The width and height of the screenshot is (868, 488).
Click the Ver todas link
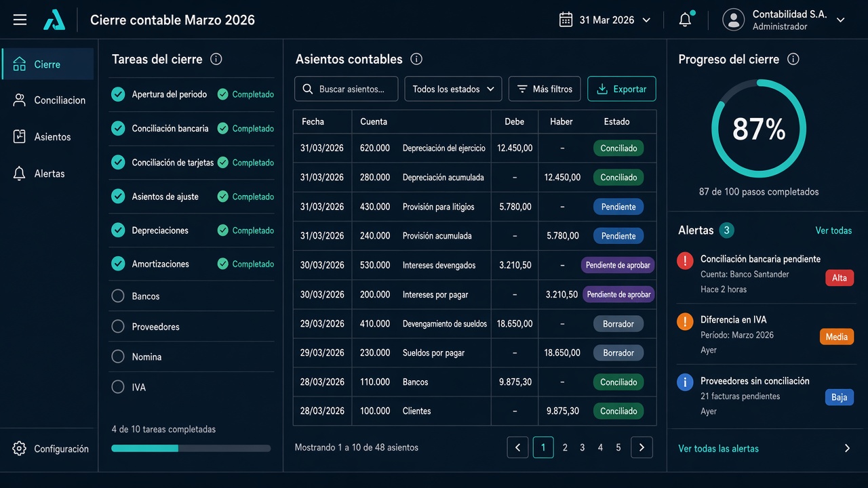833,230
